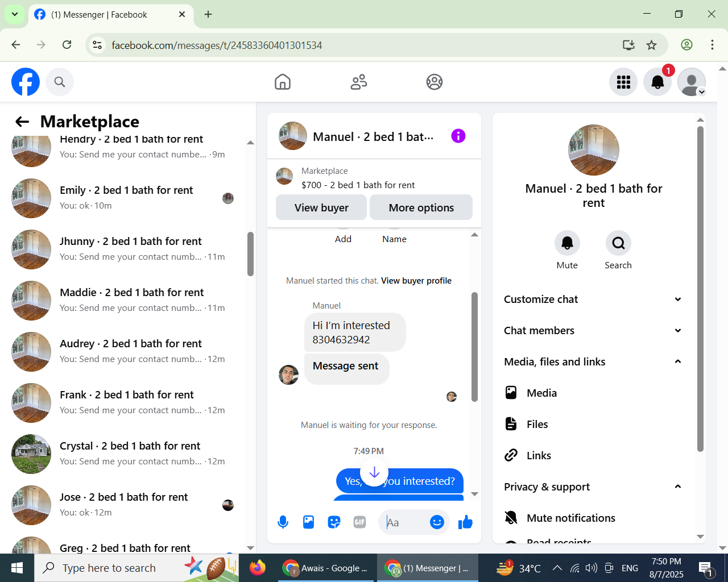Go back to previous page in Chrome
Viewport: 728px width, 582px height.
click(16, 45)
